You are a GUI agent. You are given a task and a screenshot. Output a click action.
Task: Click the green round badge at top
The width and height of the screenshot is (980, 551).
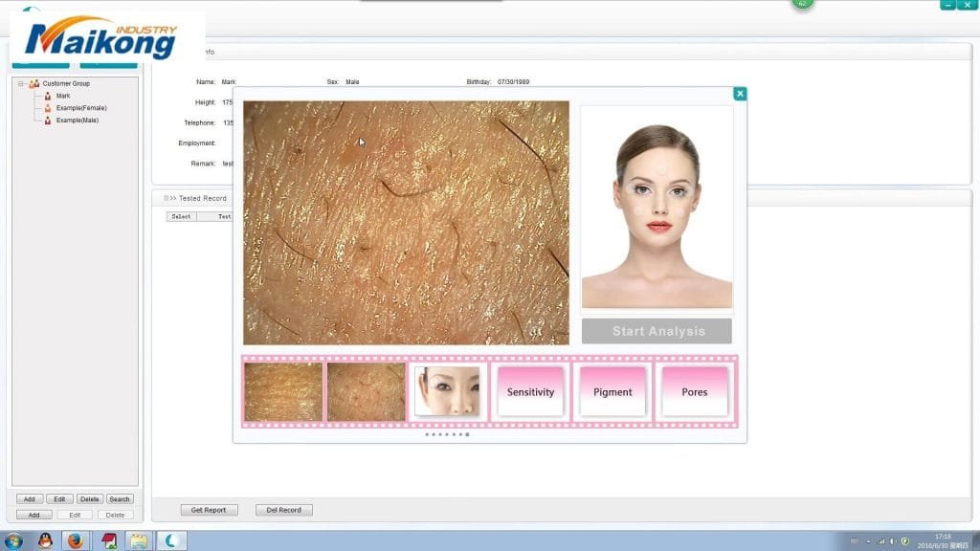click(803, 4)
